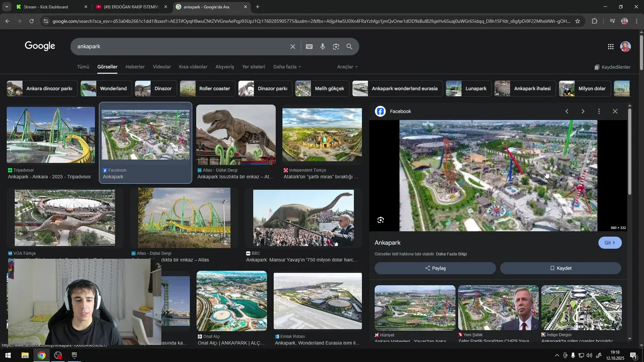Filter by the Lunapark chip
Image resolution: width=644 pixels, height=362 pixels.
pos(469,88)
